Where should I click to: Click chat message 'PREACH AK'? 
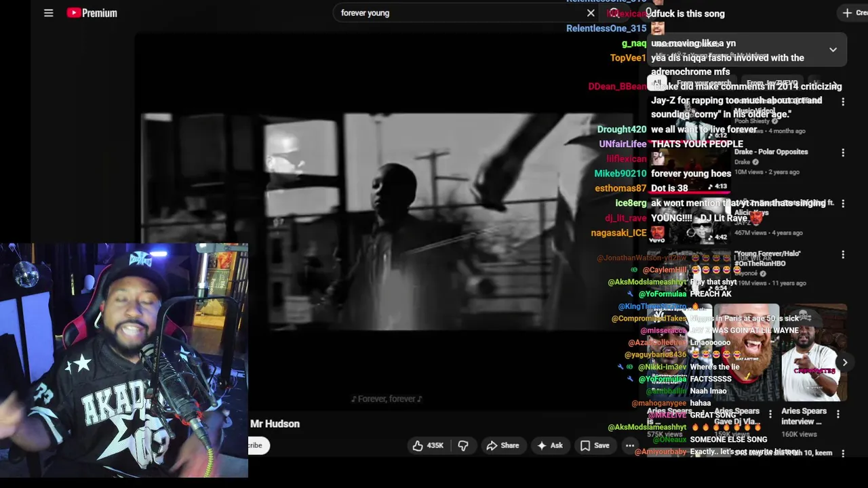tap(711, 294)
